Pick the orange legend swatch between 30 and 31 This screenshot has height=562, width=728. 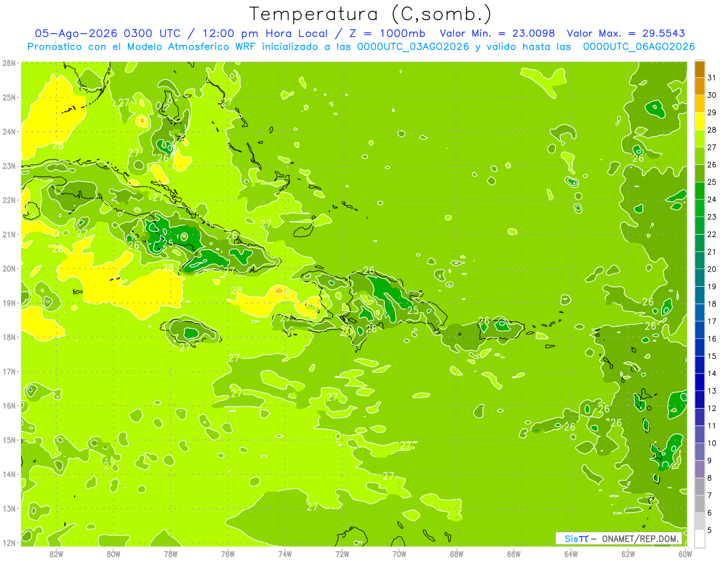[x=699, y=86]
